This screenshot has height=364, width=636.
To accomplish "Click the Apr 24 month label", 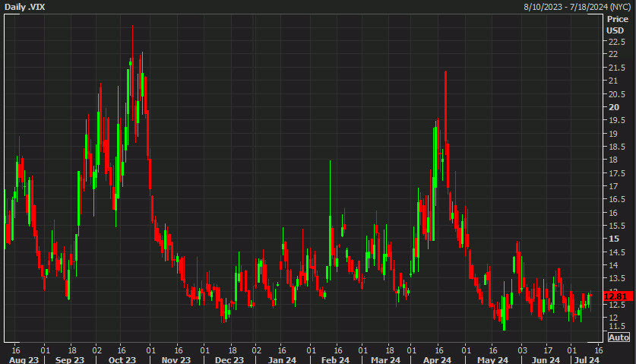I will pyautogui.click(x=437, y=360).
